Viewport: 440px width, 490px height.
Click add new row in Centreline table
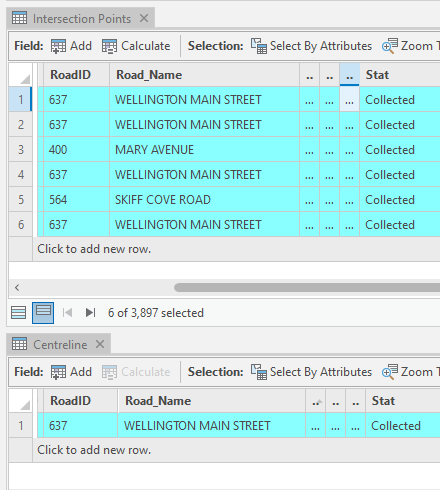(94, 450)
